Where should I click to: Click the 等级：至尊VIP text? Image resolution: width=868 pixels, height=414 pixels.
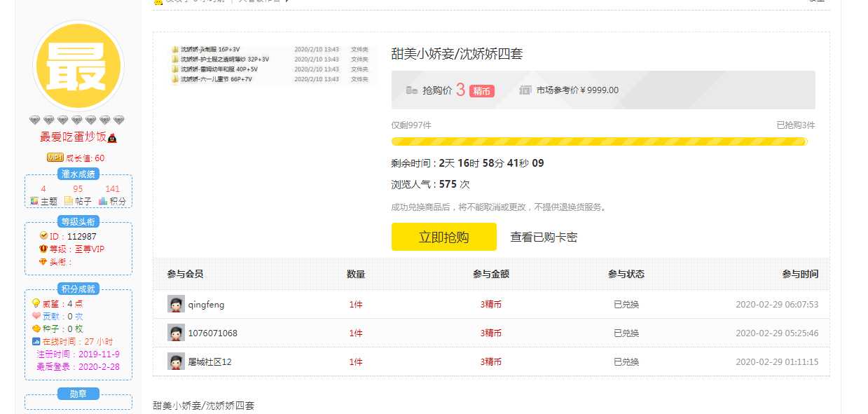(77, 249)
